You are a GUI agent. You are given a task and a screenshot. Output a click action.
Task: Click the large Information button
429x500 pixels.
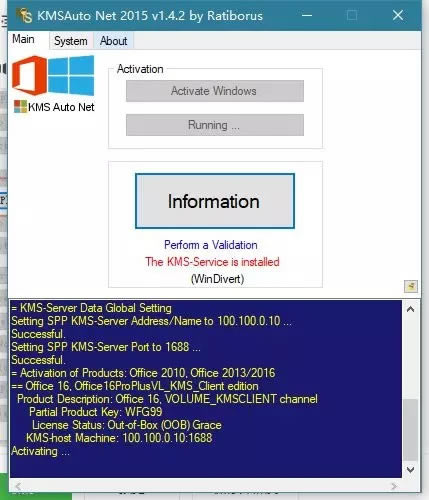tap(215, 201)
